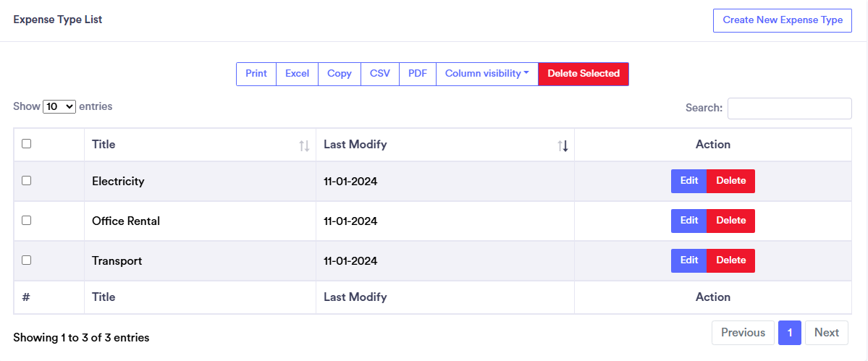Mark the Transport row checkbox

click(27, 260)
